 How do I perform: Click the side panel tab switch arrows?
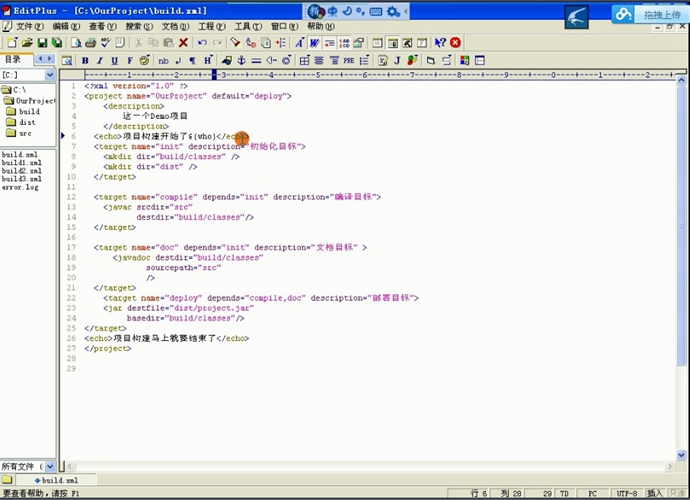(x=44, y=59)
